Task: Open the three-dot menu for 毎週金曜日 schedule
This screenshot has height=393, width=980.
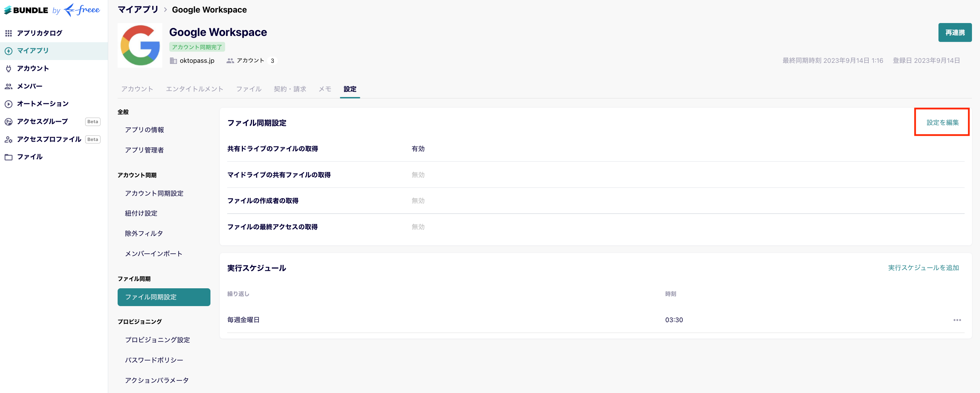Action: click(957, 320)
